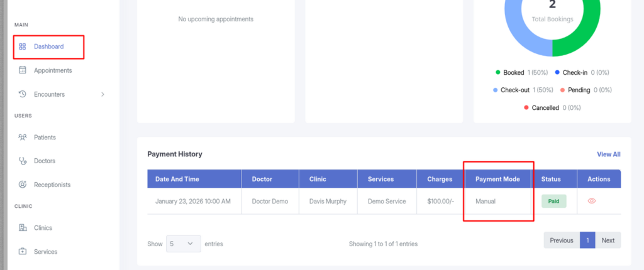Toggle Check-out legend item in chart
Screen dimensions: 644x270
516,90
